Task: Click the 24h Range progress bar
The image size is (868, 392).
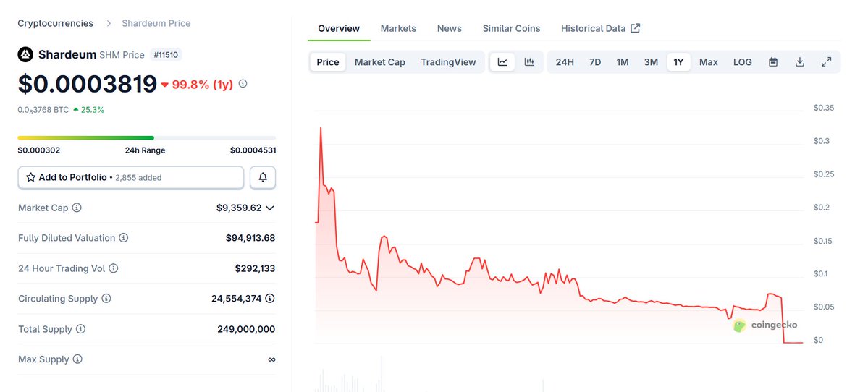Action: tap(147, 137)
